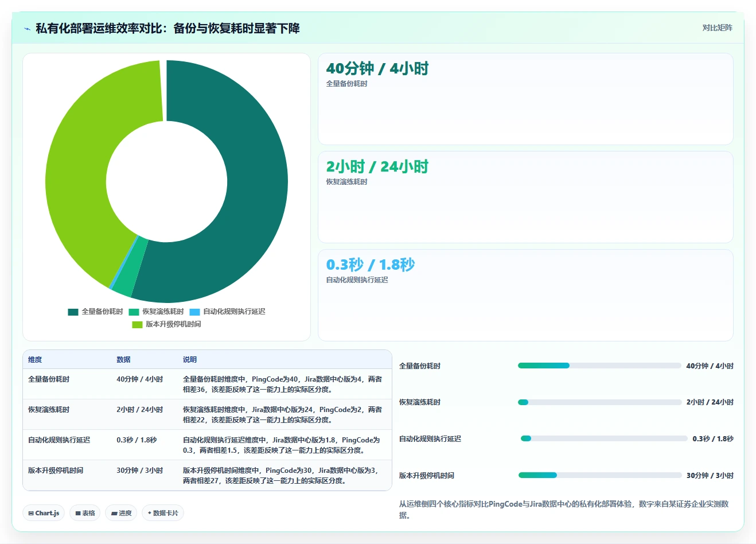Toggle 恢复演练耗时 legend color swatch
The image size is (756, 544).
coord(134,312)
